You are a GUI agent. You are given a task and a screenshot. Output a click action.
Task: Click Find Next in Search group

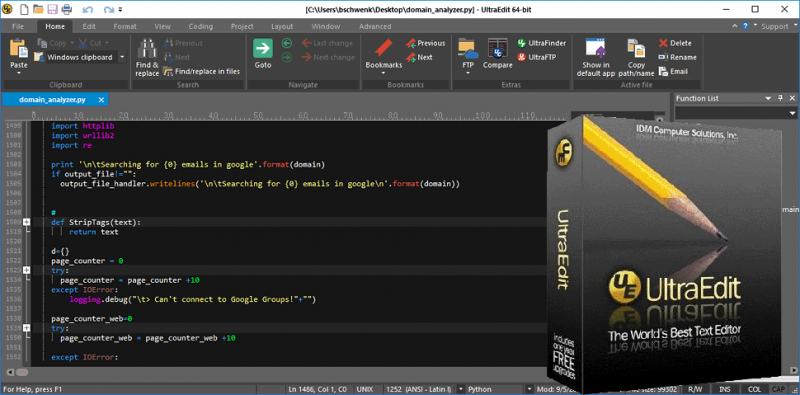point(177,57)
